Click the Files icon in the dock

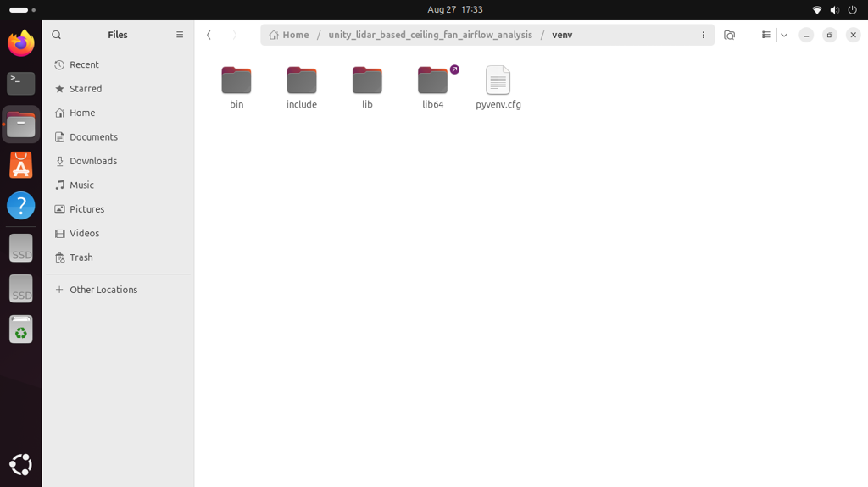click(21, 125)
